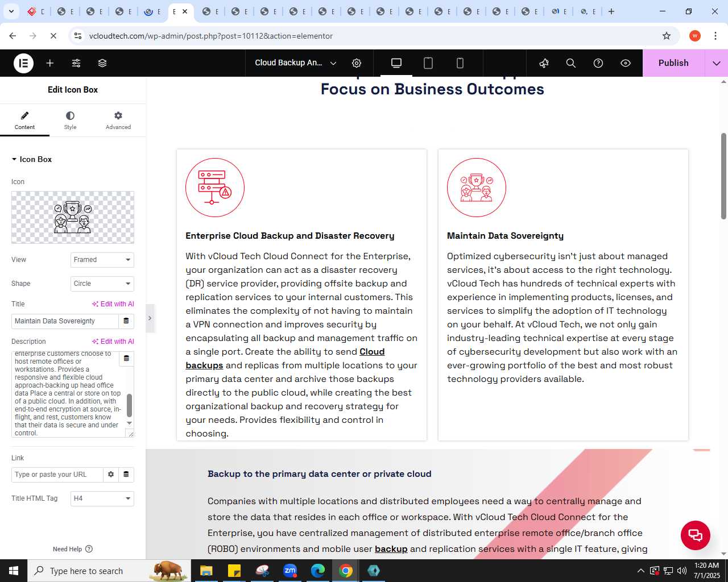Preview changes with the eye icon
This screenshot has height=582, width=728.
[626, 63]
